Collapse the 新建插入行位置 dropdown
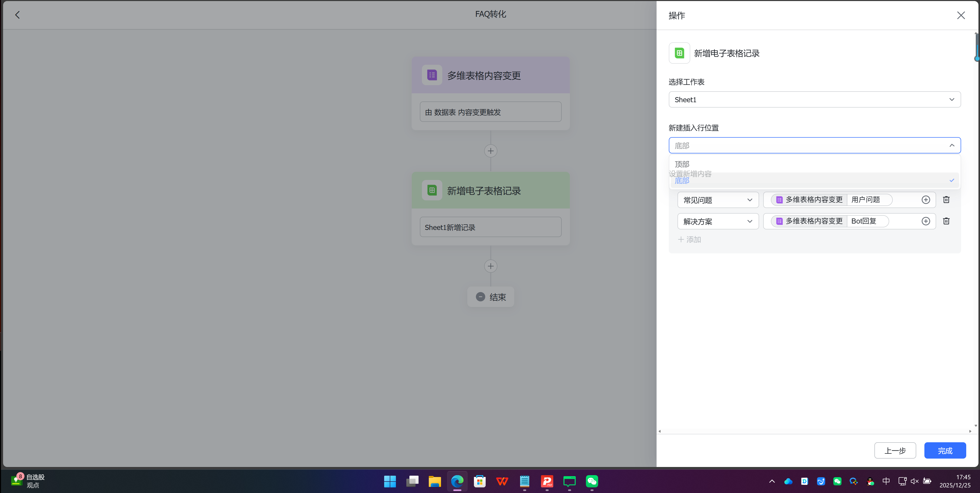 point(952,145)
